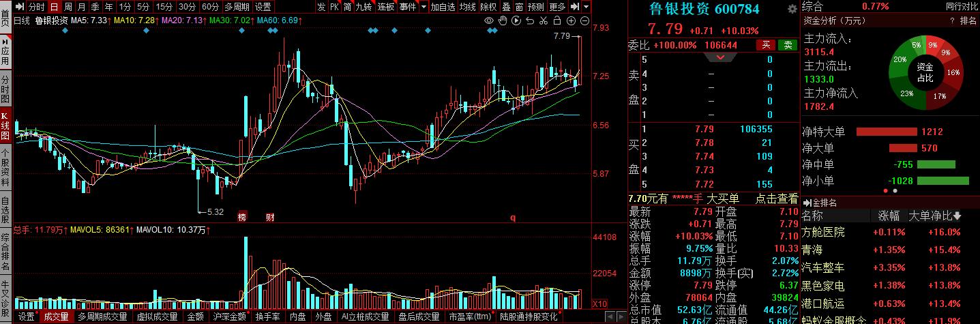This screenshot has width=980, height=324.
Task: Click the red 买 buy button
Action: [767, 45]
